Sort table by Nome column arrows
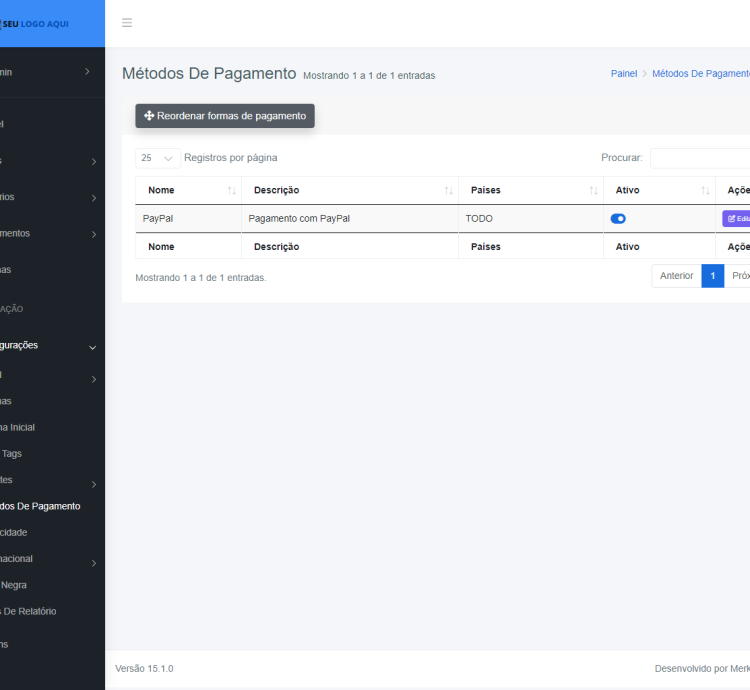The height and width of the screenshot is (690, 750). coord(232,190)
